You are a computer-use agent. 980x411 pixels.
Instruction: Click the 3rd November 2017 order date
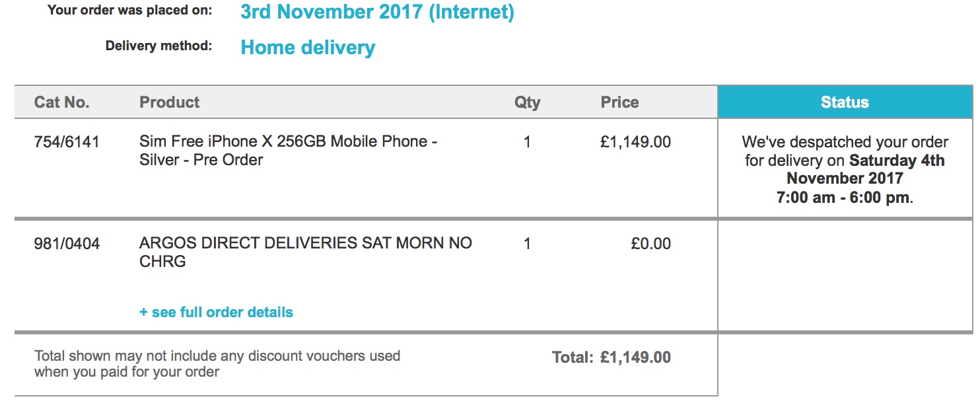click(x=377, y=12)
